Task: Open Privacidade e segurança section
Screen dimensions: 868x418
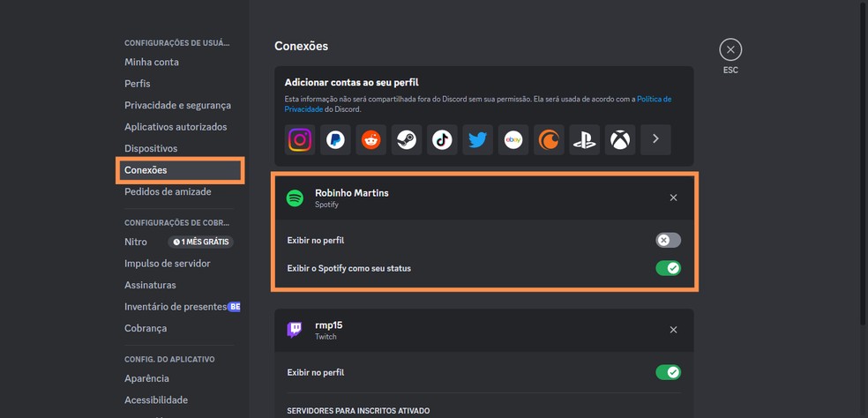Action: [179, 105]
